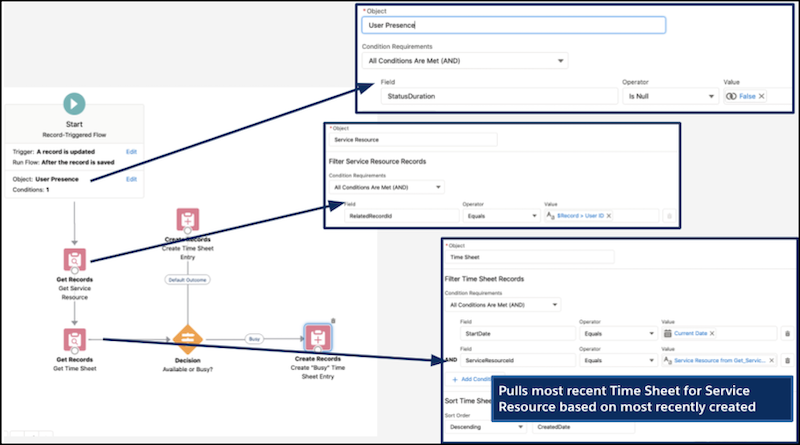Edit the User Presence object settings
Screen dimensions: 800x445
click(131, 179)
